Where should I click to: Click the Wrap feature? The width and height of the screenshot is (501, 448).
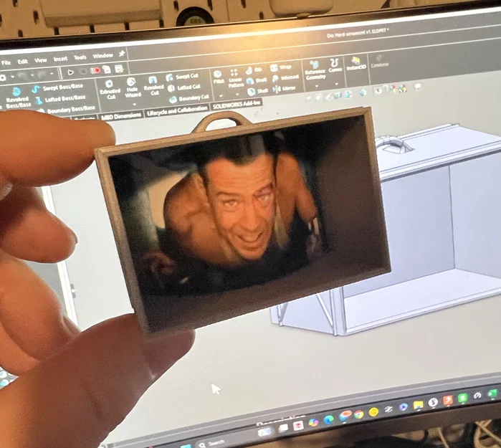pyautogui.click(x=280, y=67)
